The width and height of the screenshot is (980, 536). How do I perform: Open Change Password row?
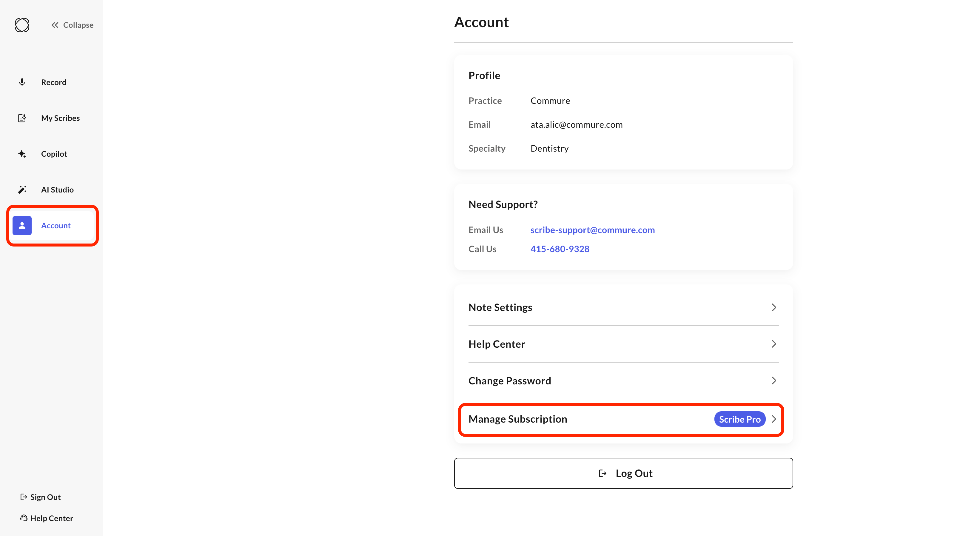pos(623,381)
